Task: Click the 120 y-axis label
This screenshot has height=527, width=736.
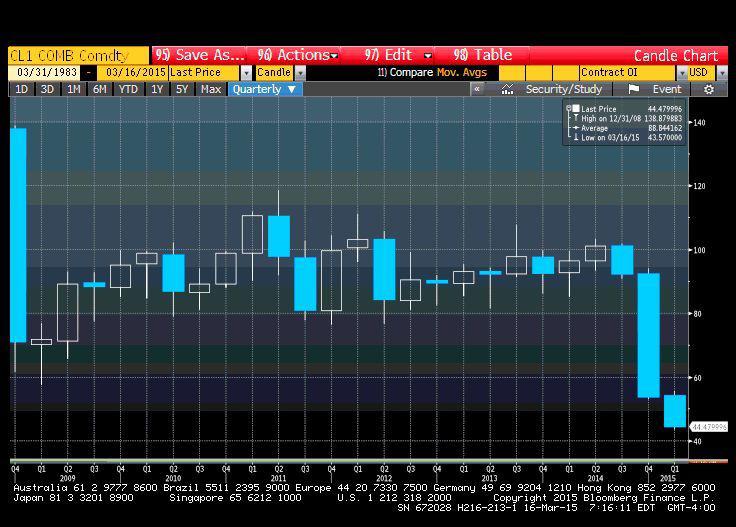Action: click(699, 186)
